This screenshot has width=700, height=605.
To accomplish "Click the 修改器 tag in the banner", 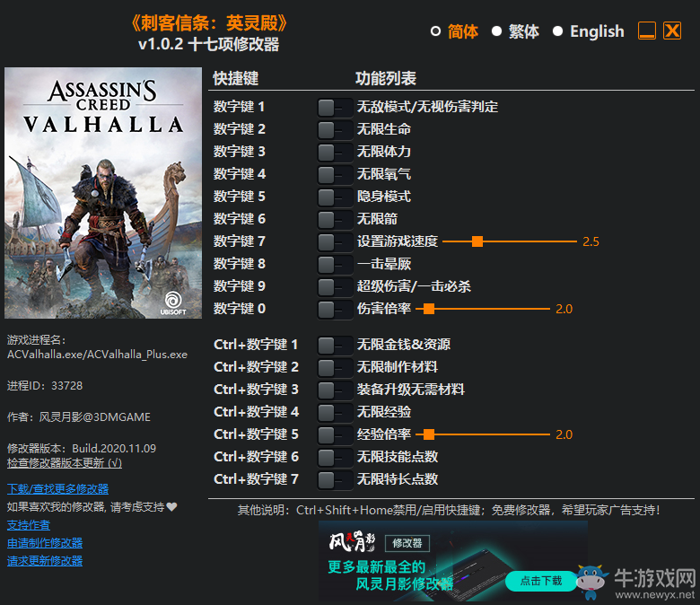I will pos(407,543).
